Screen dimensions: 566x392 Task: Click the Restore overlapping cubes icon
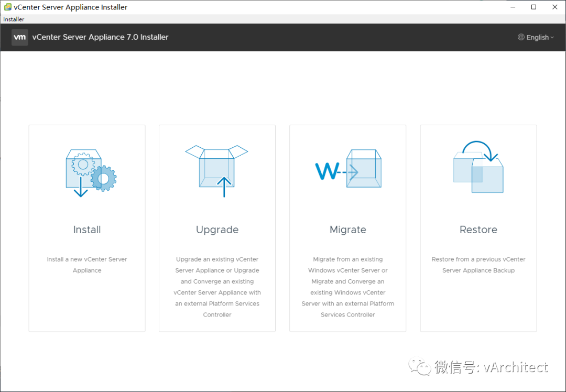pyautogui.click(x=478, y=167)
